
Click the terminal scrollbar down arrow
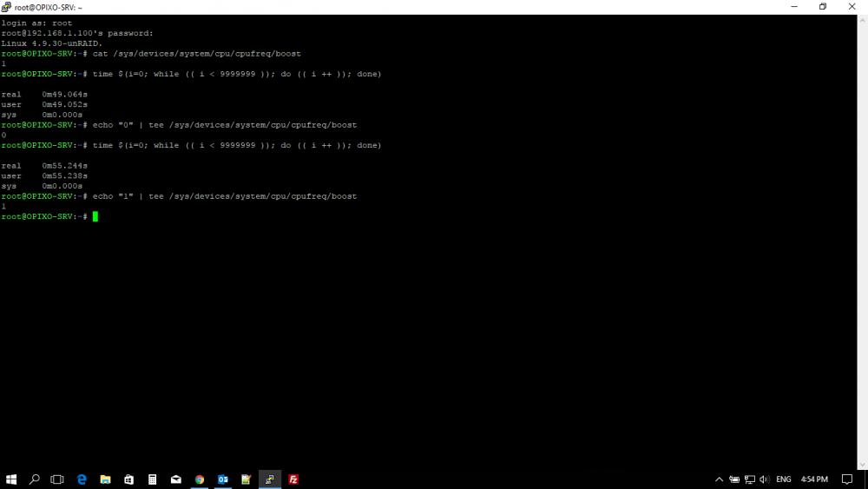[x=863, y=465]
